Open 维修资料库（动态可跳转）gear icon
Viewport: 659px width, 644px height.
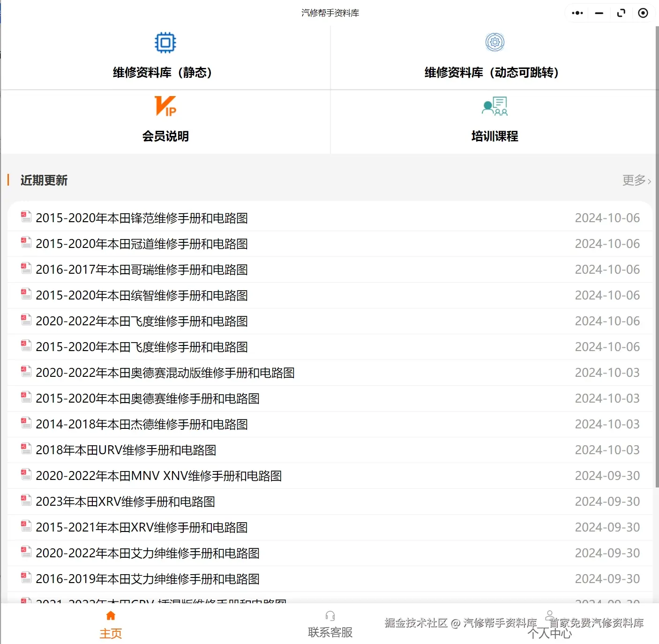click(494, 42)
